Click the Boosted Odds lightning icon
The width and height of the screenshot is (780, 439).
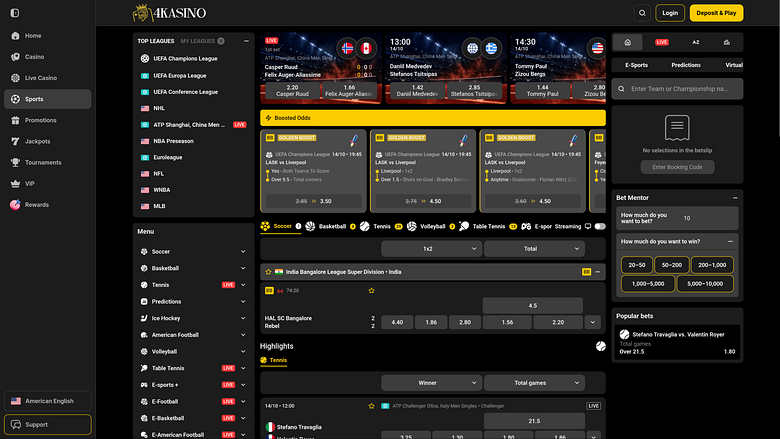pyautogui.click(x=268, y=118)
